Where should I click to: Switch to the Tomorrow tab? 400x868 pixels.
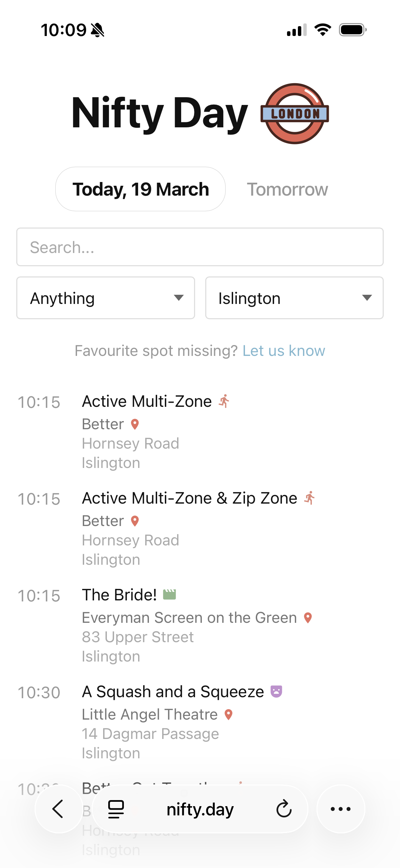[x=287, y=189]
